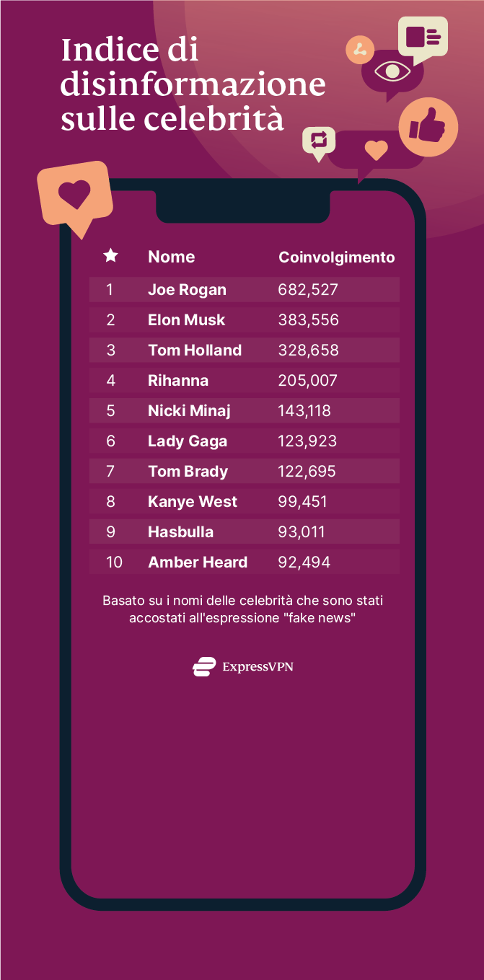
Task: Click Tom Holland in the list
Action: (194, 350)
